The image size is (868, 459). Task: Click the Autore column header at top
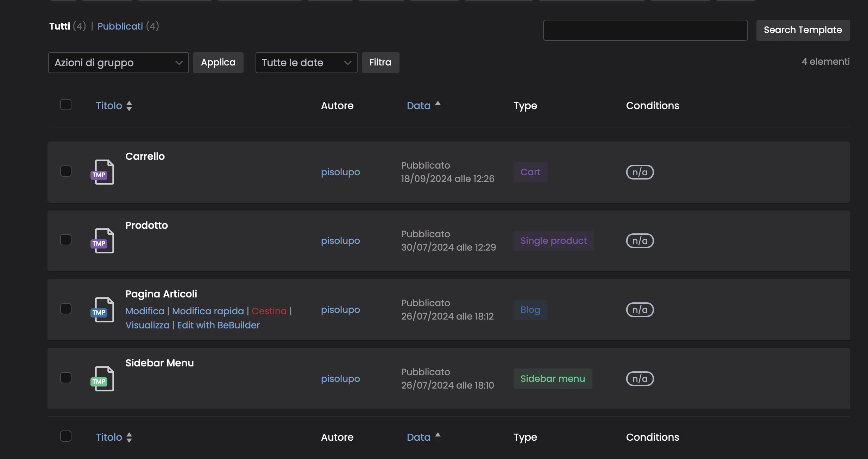337,106
